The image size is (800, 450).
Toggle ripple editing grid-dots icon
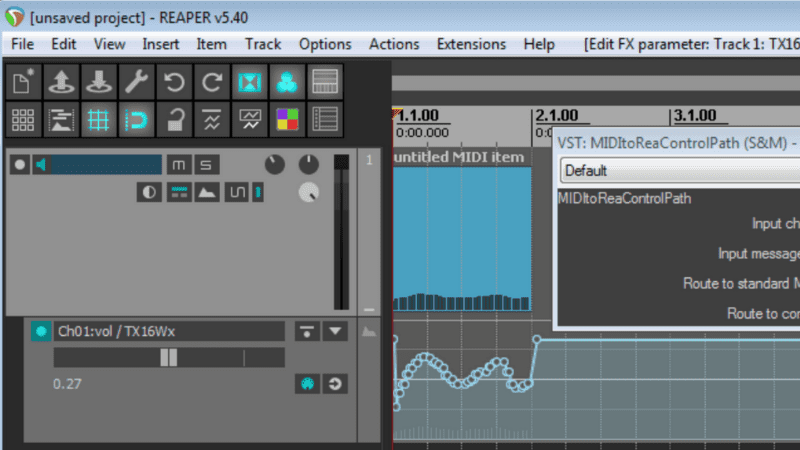coord(23,120)
